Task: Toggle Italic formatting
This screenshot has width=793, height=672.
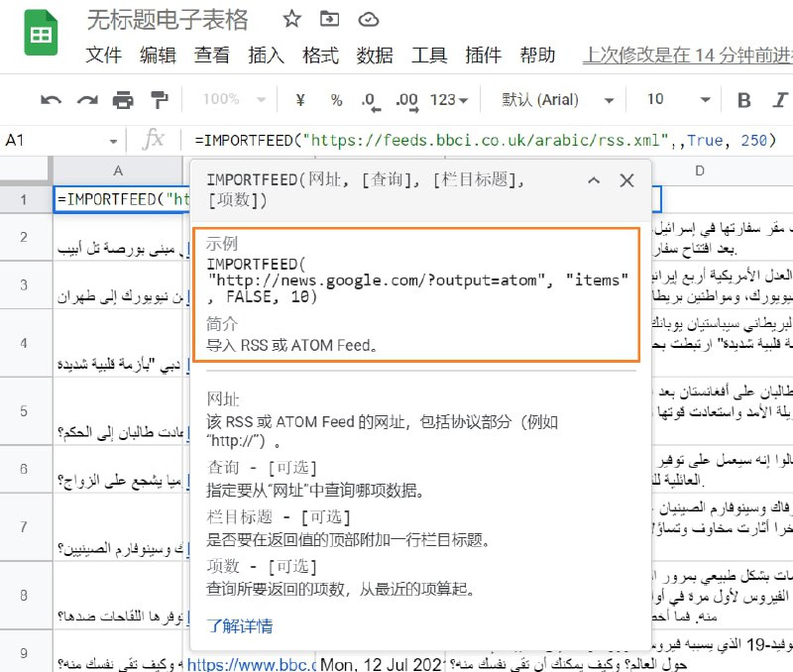Action: point(779,100)
